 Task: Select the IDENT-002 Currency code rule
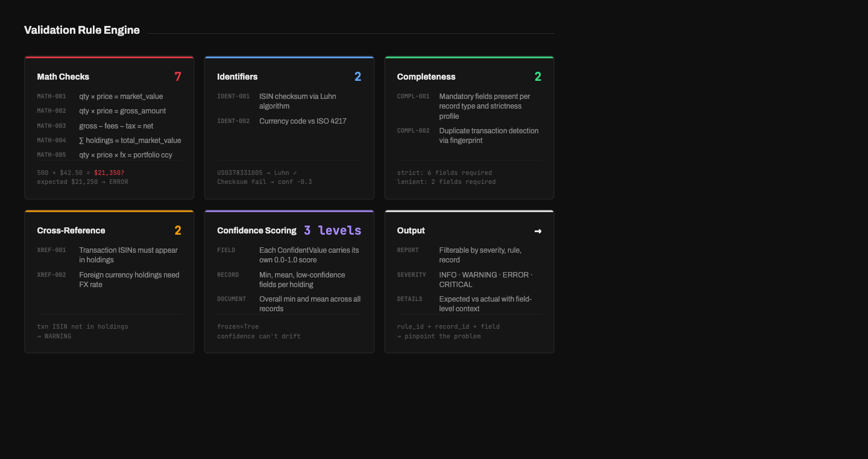tap(234, 121)
